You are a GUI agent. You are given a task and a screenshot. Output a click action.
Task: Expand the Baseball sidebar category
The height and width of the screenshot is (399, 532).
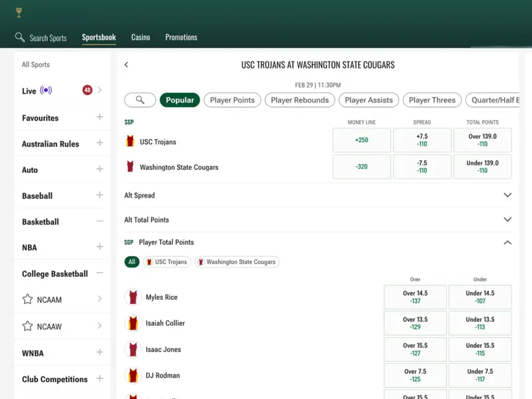pos(99,196)
